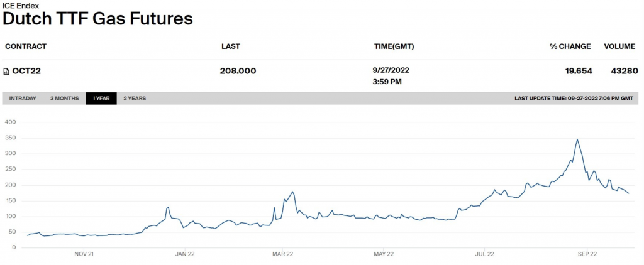Image resolution: width=644 pixels, height=265 pixels.
Task: Click the MAR 22 x-axis label
Action: 282,254
